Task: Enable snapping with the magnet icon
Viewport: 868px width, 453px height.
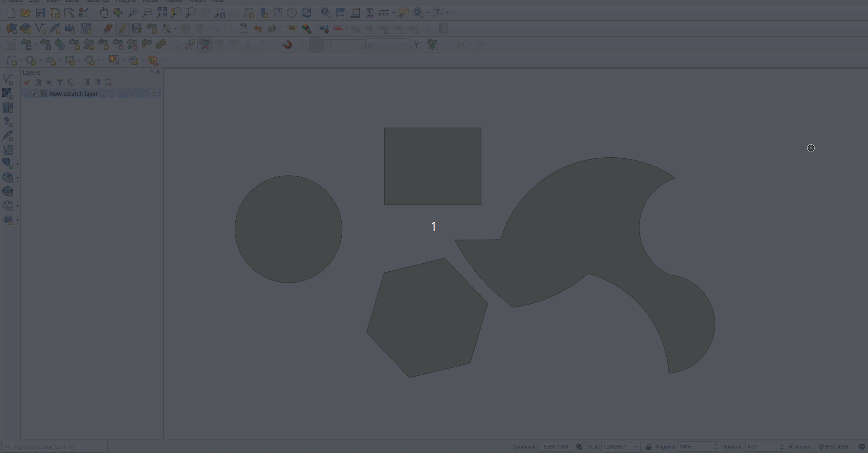Action: 287,44
